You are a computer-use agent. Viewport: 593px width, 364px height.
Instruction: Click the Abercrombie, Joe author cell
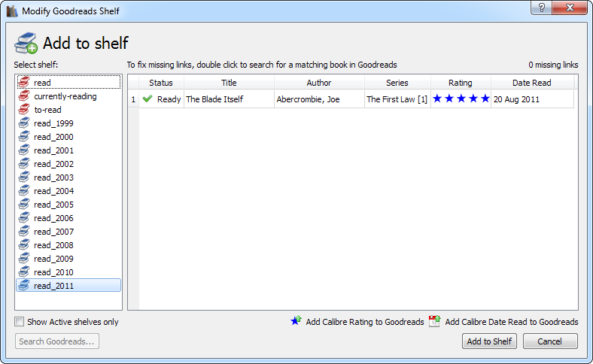point(319,99)
